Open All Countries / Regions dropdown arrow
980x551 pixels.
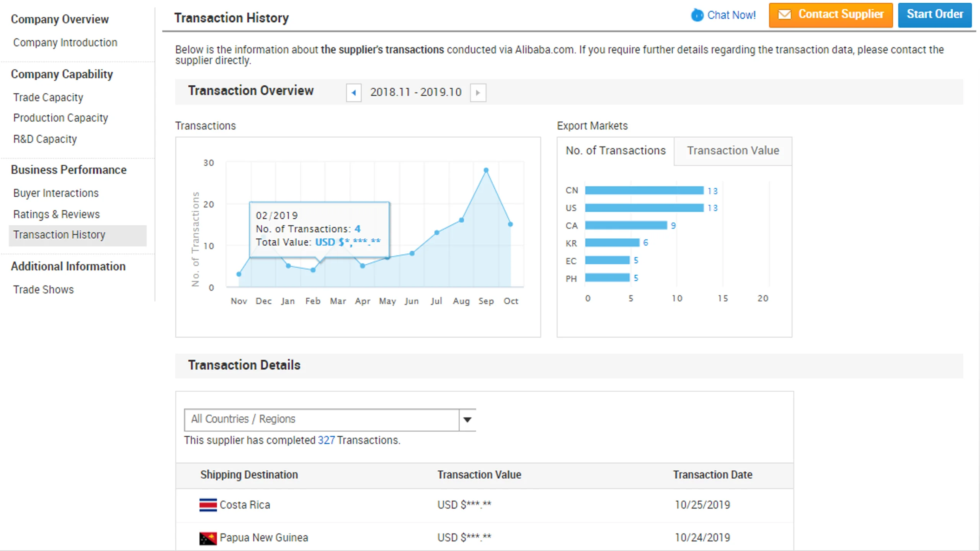(467, 420)
